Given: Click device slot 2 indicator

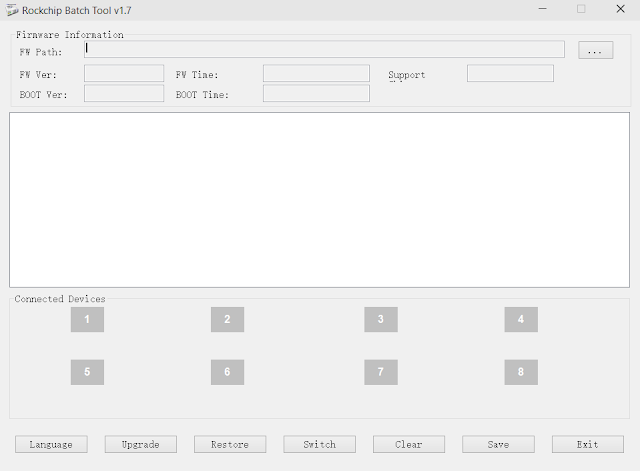Looking at the screenshot, I should click(x=227, y=319).
